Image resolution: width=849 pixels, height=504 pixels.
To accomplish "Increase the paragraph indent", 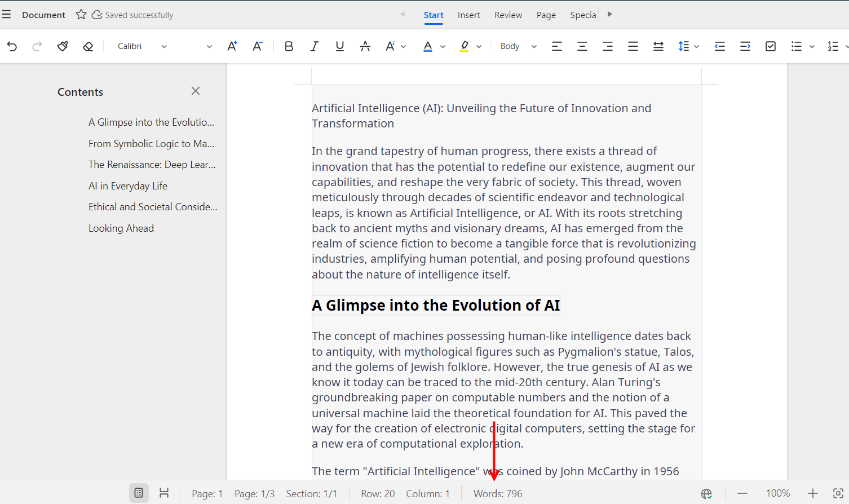I will pyautogui.click(x=745, y=46).
